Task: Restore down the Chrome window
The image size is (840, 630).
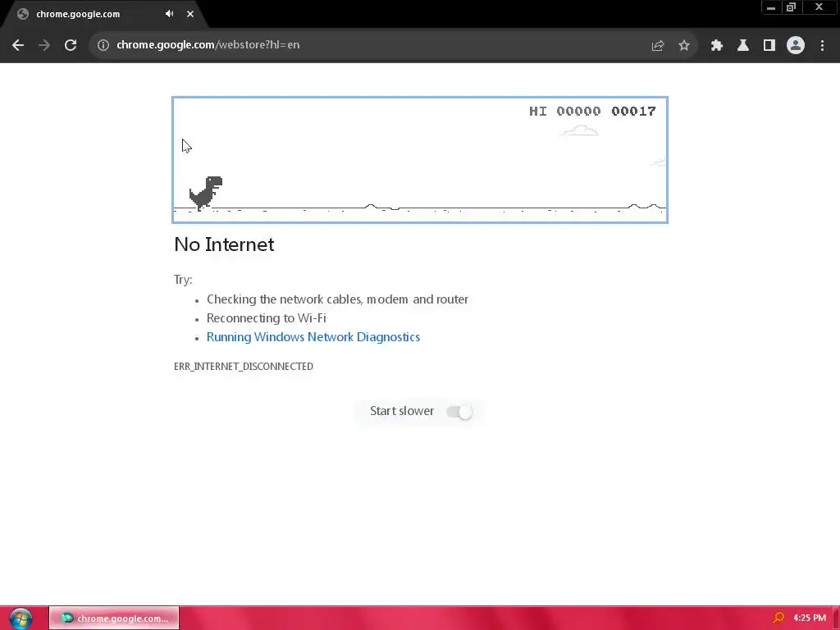Action: (792, 7)
